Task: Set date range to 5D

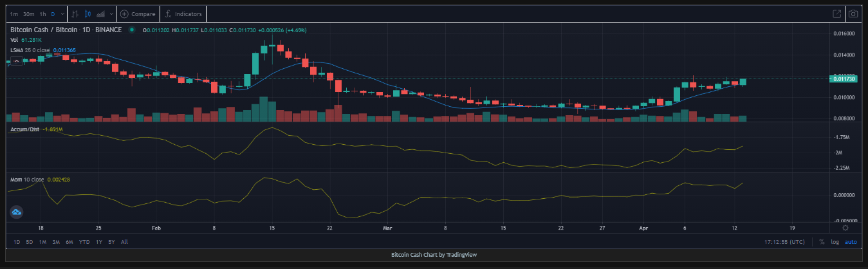Action: (29, 242)
